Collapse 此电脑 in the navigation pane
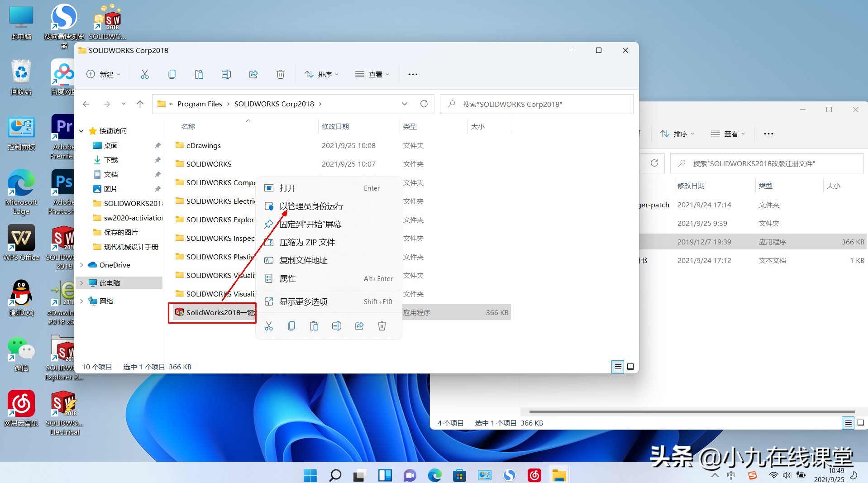Image resolution: width=868 pixels, height=483 pixels. 81,282
